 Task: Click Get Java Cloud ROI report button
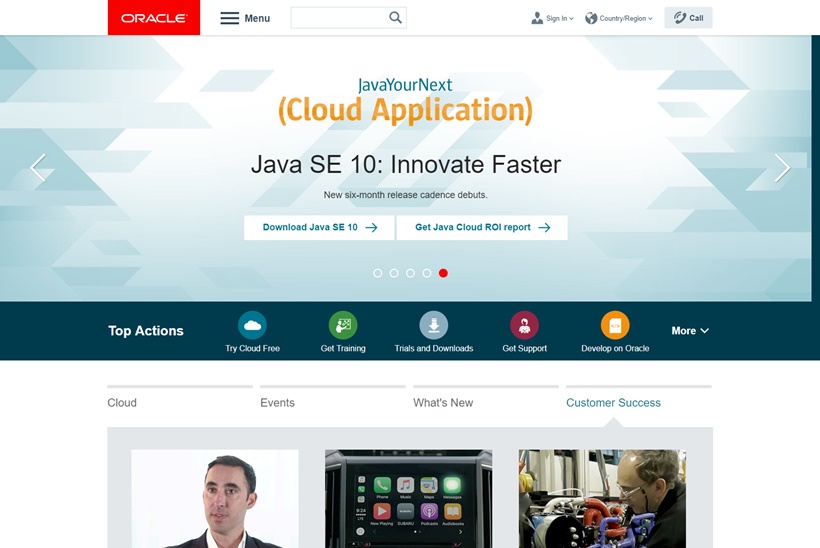coord(482,227)
